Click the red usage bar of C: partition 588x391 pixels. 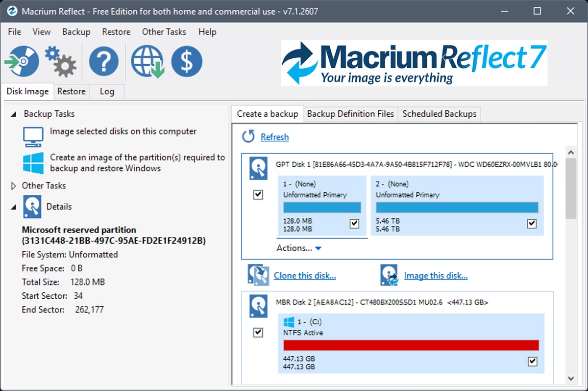pos(411,345)
